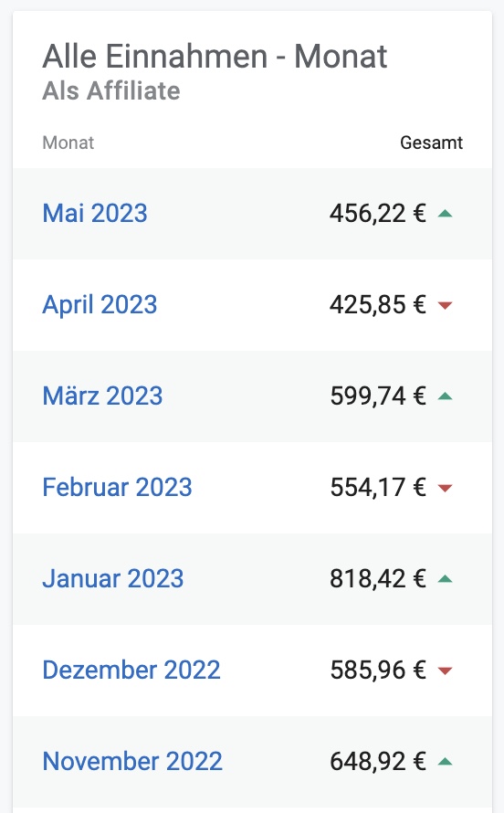
Task: Open the April 2023 month link
Action: click(100, 305)
